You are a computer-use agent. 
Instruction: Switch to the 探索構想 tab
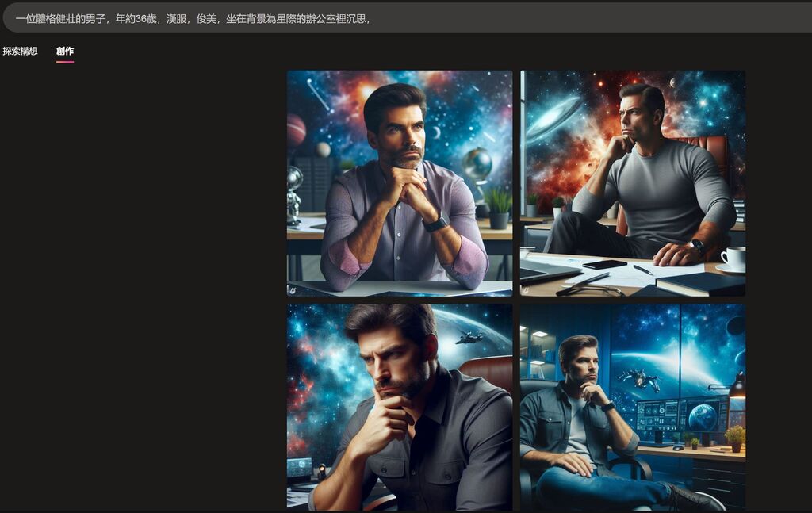(x=20, y=51)
